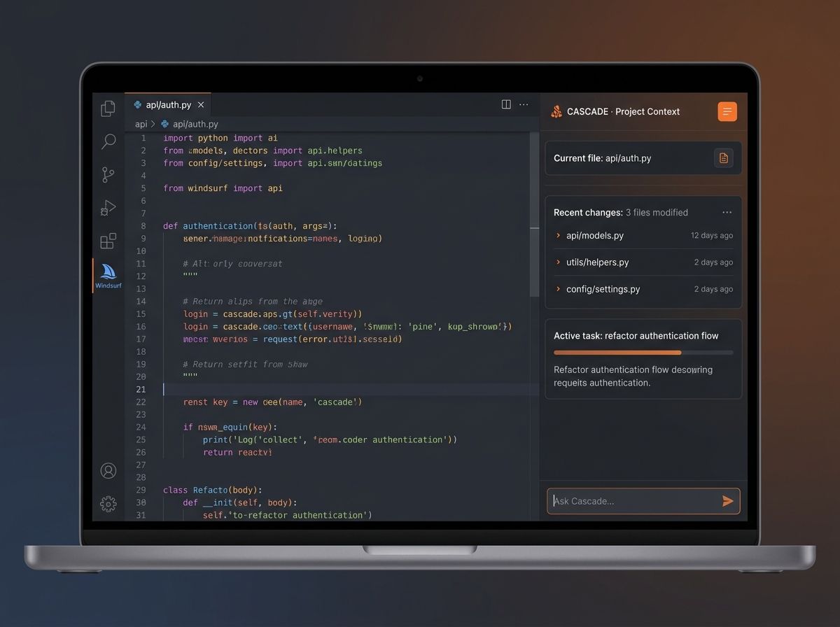Click the 'CASCADE · Project Context' title

tap(623, 111)
